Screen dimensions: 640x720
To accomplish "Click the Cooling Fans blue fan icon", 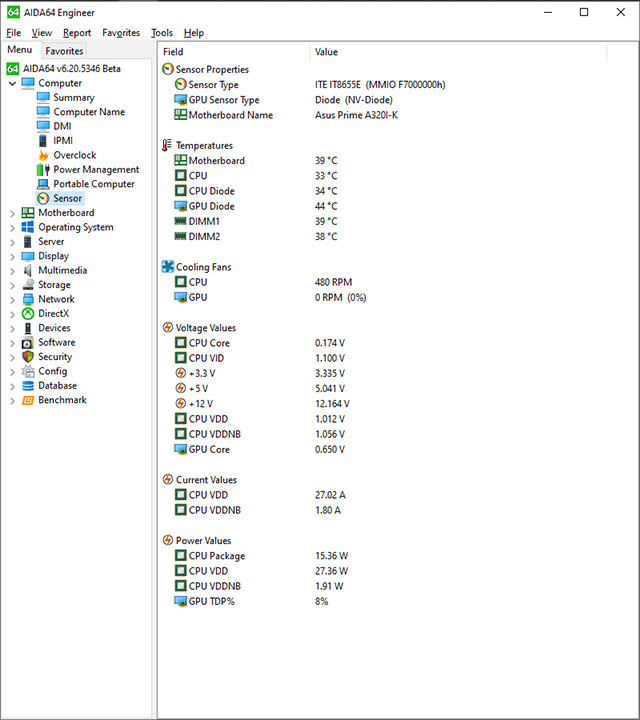I will [168, 267].
